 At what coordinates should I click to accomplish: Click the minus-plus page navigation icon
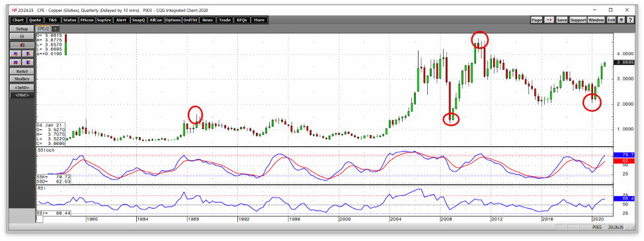pyautogui.click(x=549, y=20)
